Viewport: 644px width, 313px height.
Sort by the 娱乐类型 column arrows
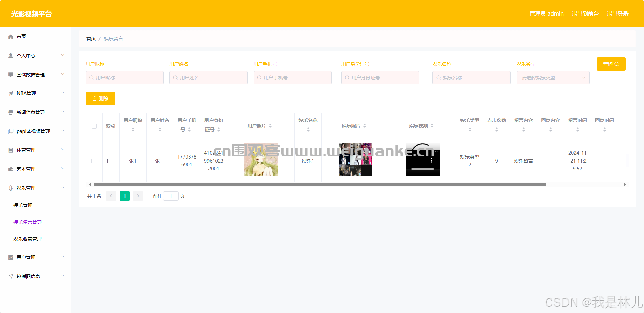point(470,130)
